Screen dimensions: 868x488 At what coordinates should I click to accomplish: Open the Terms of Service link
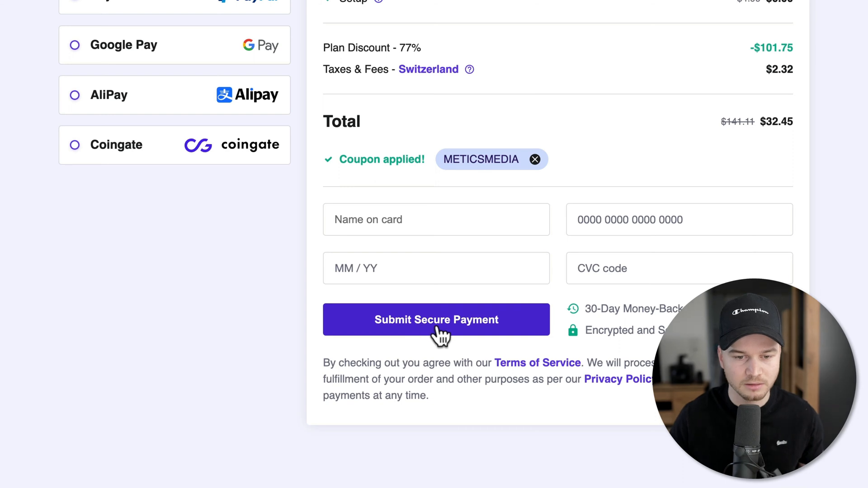pos(538,362)
